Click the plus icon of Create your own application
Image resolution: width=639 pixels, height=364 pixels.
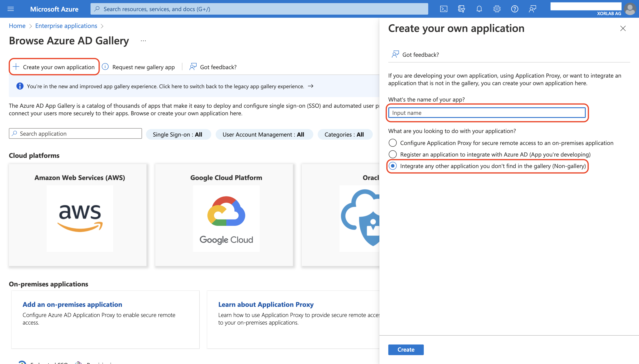pos(16,67)
